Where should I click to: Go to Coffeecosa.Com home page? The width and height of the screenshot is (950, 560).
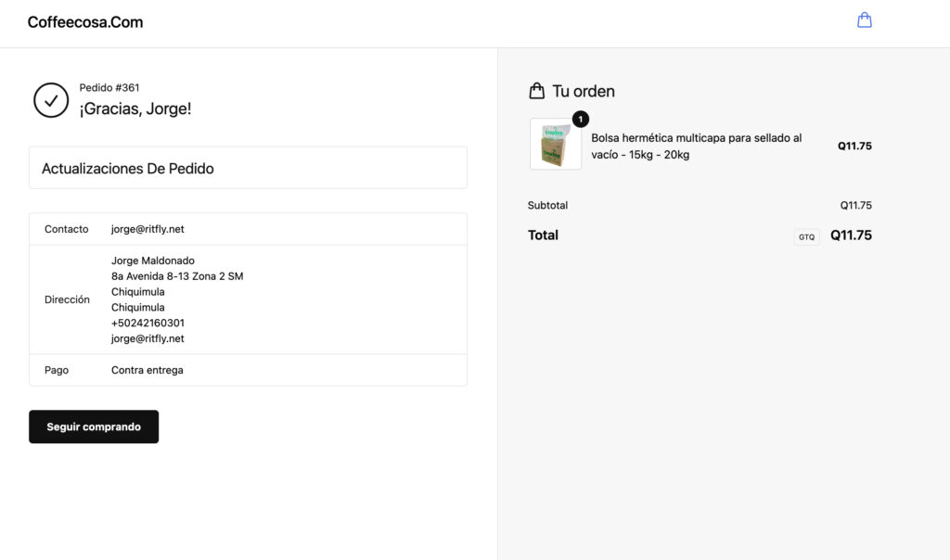point(85,22)
